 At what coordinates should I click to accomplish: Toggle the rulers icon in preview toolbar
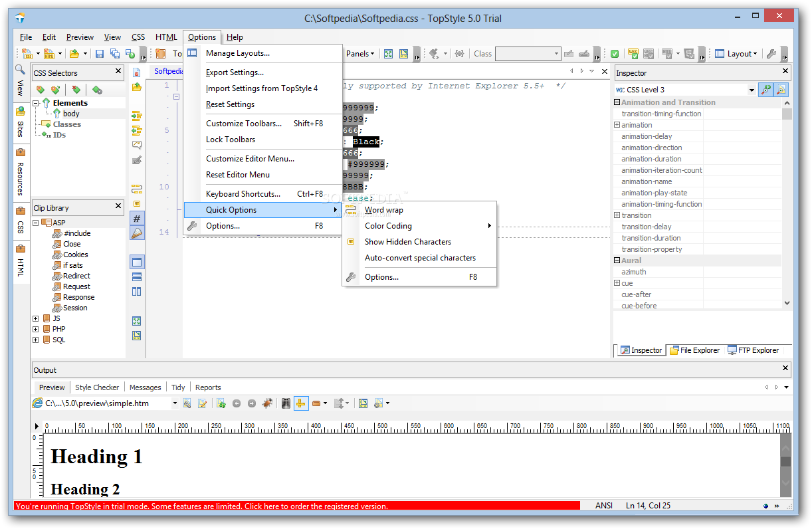(x=301, y=403)
